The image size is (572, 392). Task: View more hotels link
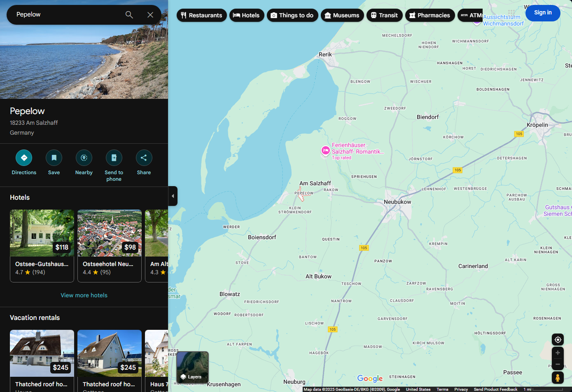tap(84, 295)
